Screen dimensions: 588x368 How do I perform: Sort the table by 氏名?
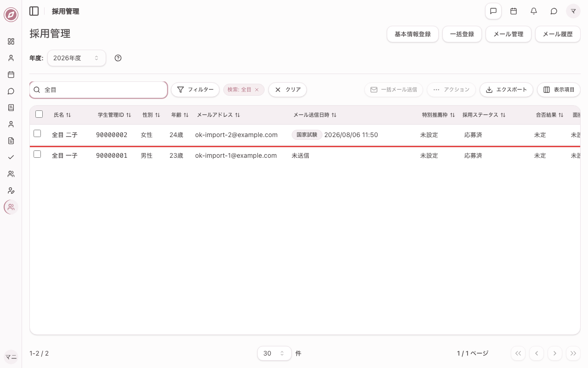click(62, 115)
